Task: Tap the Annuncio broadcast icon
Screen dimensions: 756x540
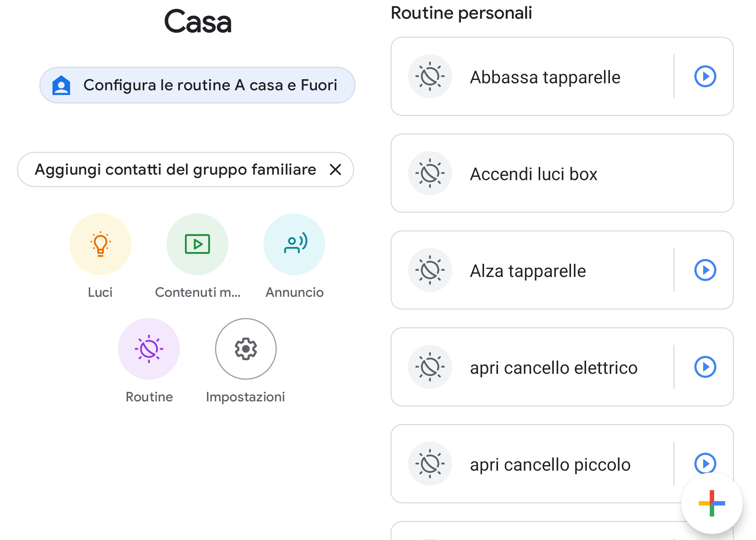Action: 294,244
